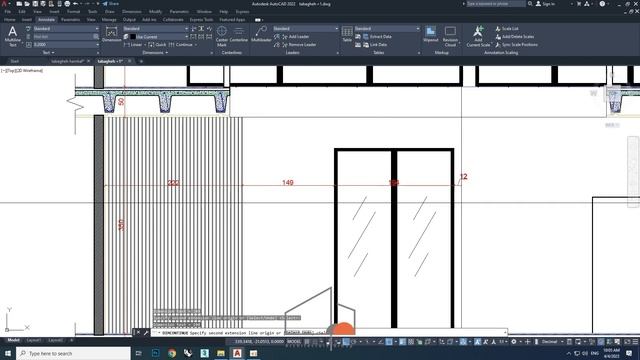Image resolution: width=640 pixels, height=360 pixels.
Task: Click the Quick dimension tool
Action: tap(157, 44)
